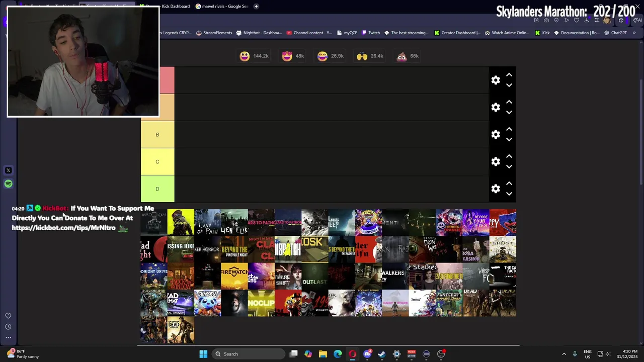Open X (Twitter) in the Opera sidebar
The width and height of the screenshot is (644, 362).
click(8, 170)
